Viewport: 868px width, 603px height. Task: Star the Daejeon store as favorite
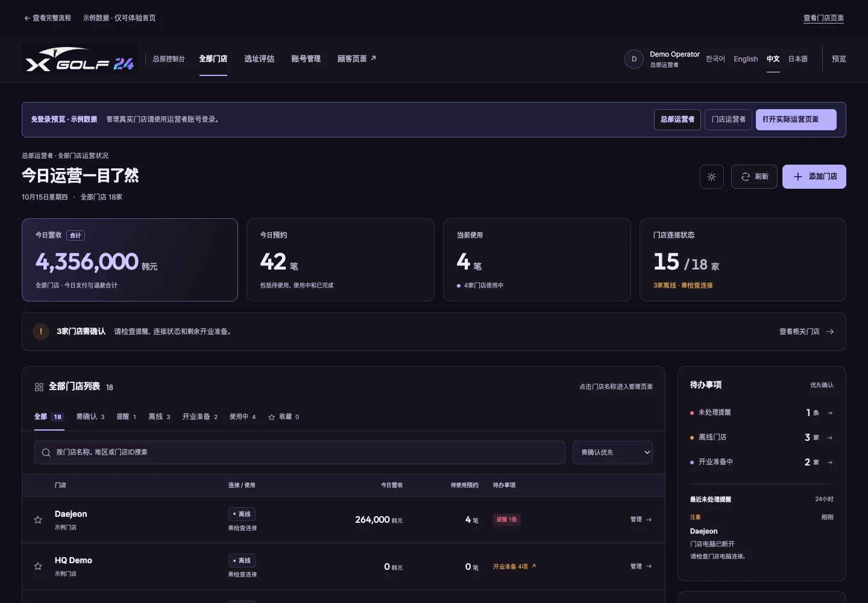pyautogui.click(x=38, y=520)
